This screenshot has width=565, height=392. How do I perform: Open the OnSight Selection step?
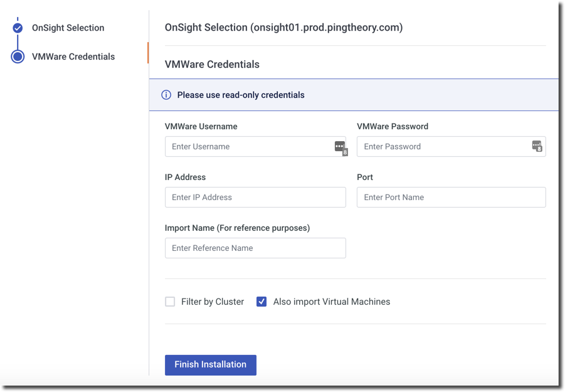(68, 28)
